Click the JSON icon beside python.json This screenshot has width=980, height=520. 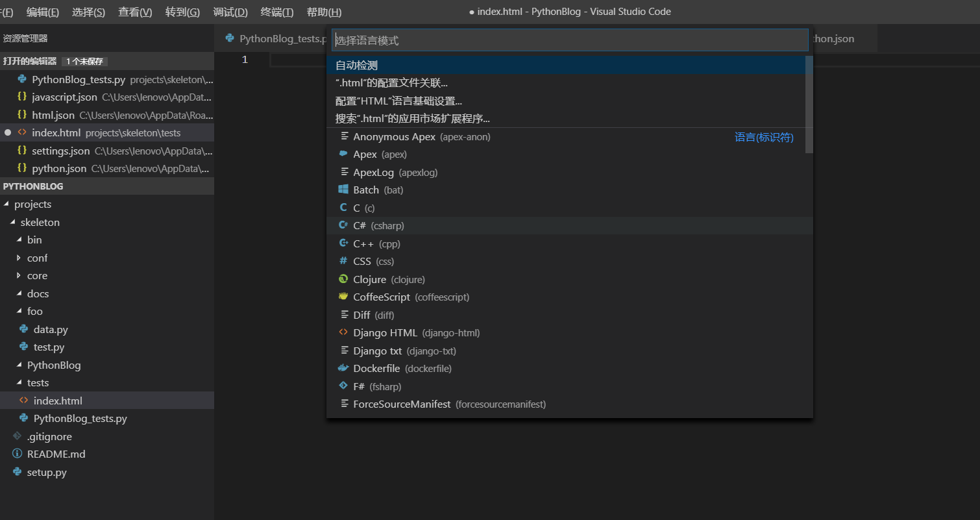pyautogui.click(x=22, y=168)
